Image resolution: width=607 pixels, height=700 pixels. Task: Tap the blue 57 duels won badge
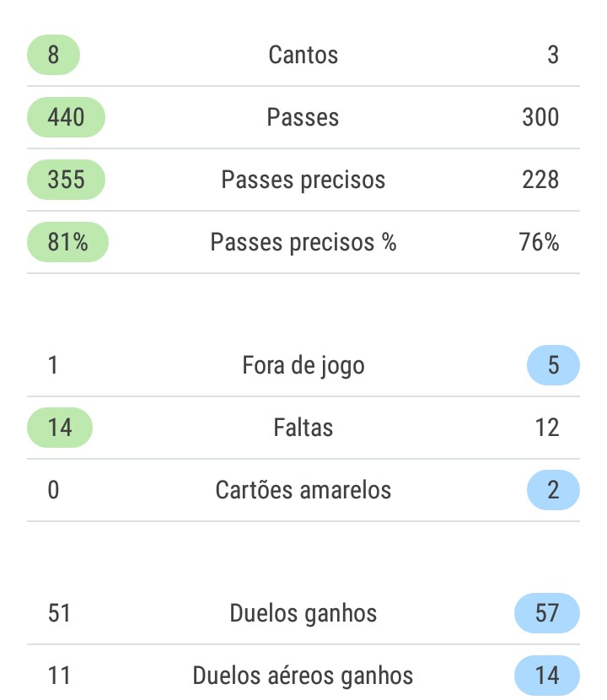[547, 613]
